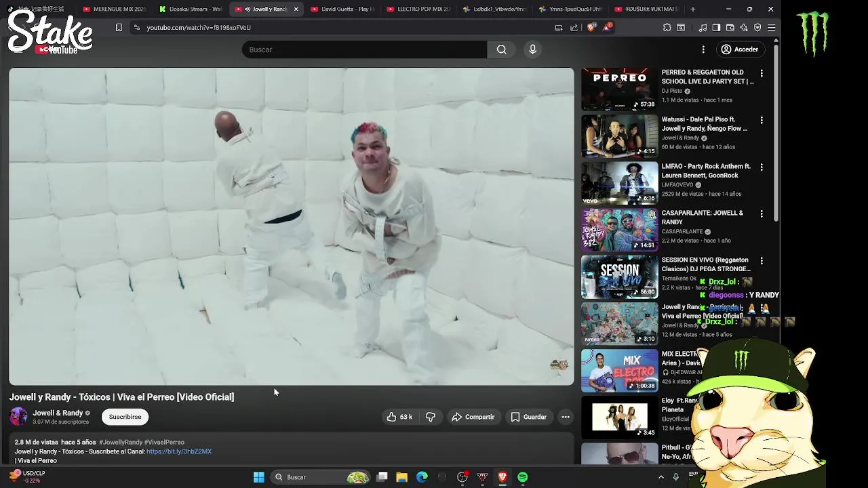Open PERREO 57:38 video thumbnail

[x=619, y=89]
